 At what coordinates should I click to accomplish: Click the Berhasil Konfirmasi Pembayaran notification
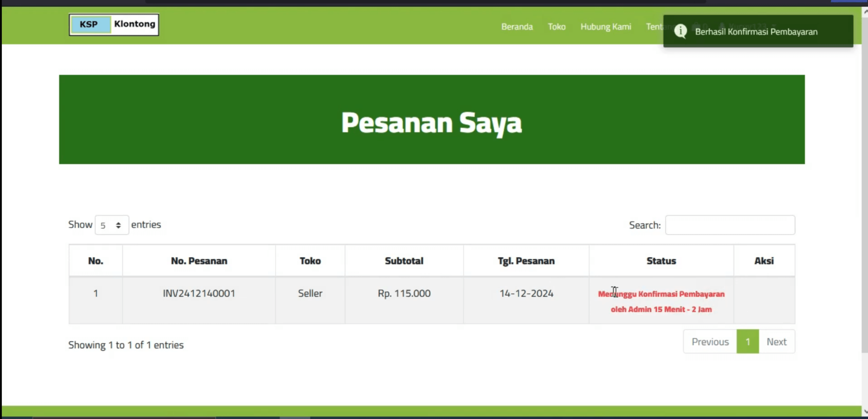(x=758, y=31)
